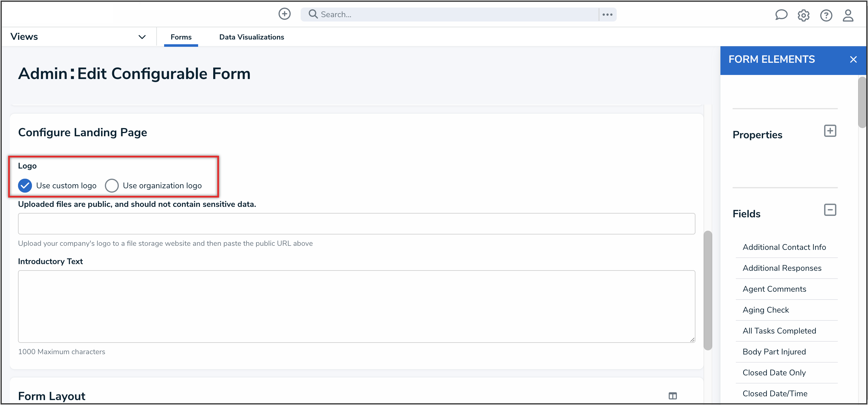Viewport: 868px width, 405px height.
Task: Open the settings gear icon
Action: [803, 15]
